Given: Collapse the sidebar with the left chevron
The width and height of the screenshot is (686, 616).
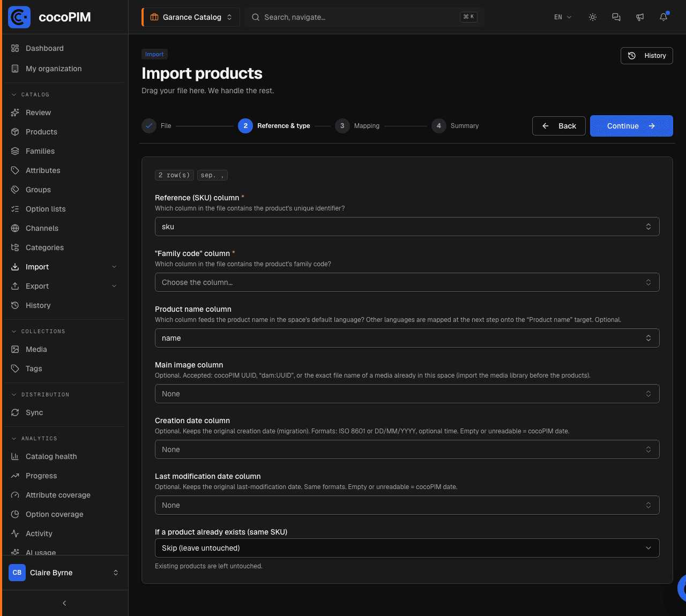Looking at the screenshot, I should pyautogui.click(x=64, y=603).
